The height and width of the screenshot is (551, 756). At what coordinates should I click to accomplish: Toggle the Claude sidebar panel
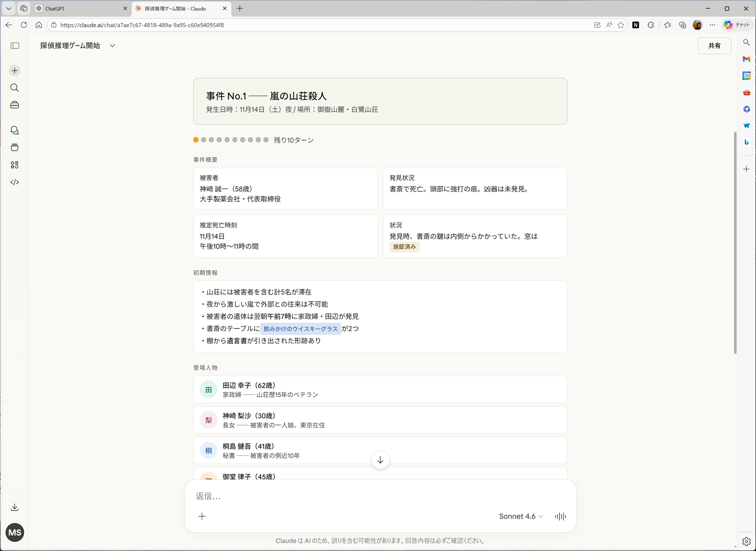(x=15, y=46)
